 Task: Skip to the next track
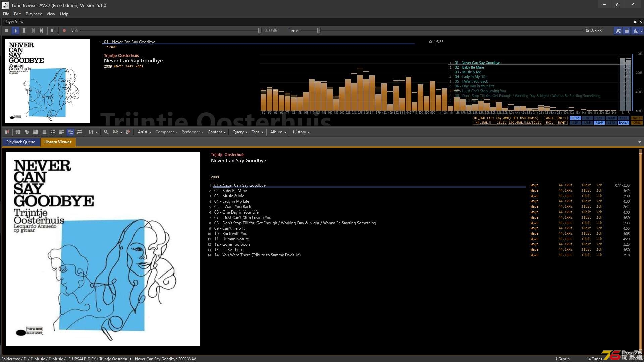click(41, 31)
